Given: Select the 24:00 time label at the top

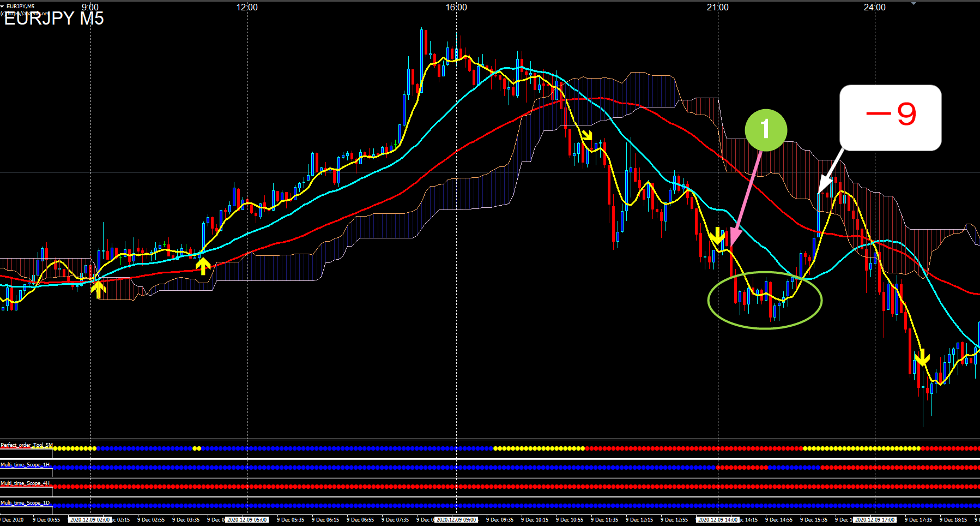Looking at the screenshot, I should pyautogui.click(x=874, y=7).
